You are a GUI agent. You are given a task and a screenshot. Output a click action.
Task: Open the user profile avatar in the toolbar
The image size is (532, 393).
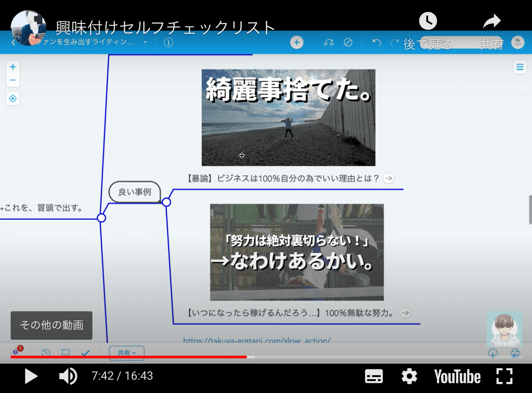(x=518, y=43)
